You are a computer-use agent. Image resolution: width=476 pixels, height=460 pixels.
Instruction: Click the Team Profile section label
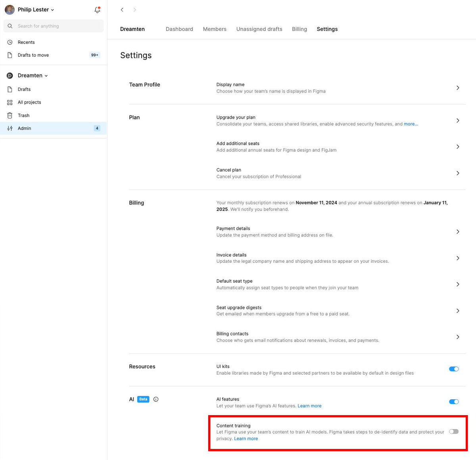[144, 85]
